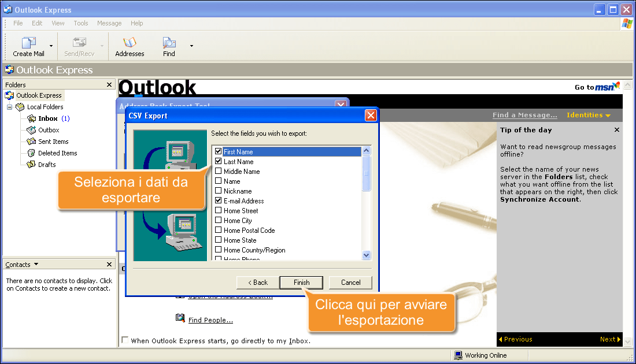Open Create Mail stationery dropdown arrow
The image size is (636, 364).
(51, 46)
